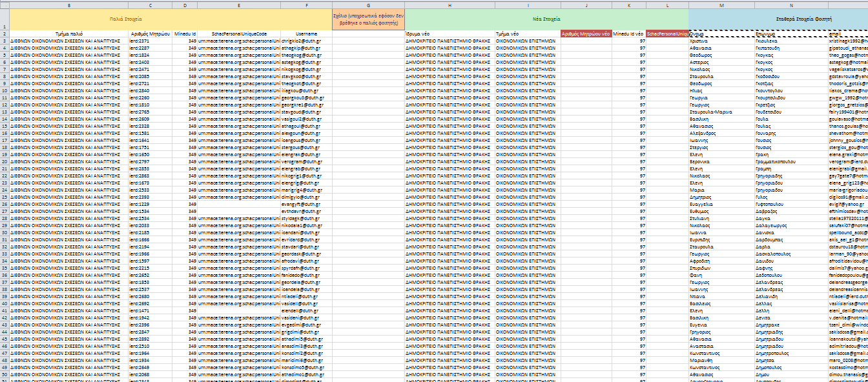Click first name cell 'Χριστινα'
868x382 pixels.
click(721, 40)
